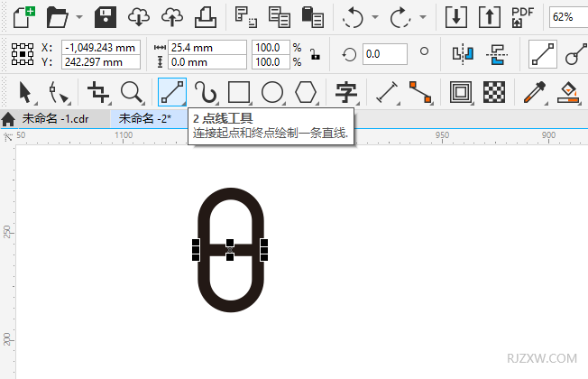Cut selection with toolbar icon
588x379 pixels.
click(x=246, y=17)
